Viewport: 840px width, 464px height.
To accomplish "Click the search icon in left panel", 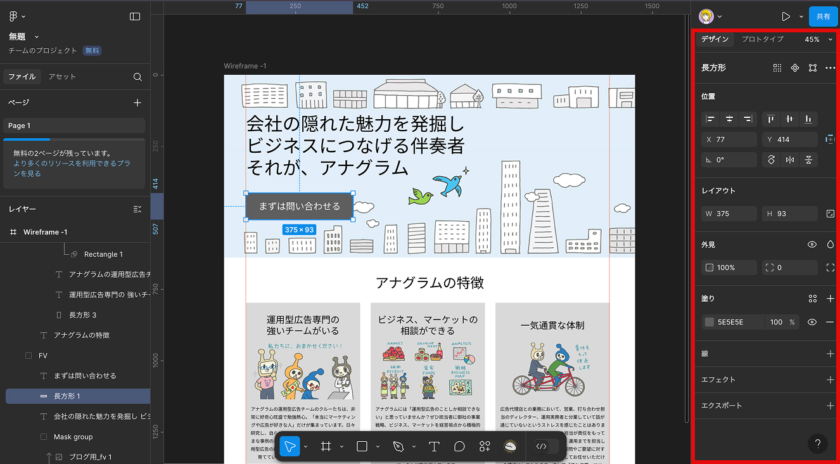I will click(138, 77).
